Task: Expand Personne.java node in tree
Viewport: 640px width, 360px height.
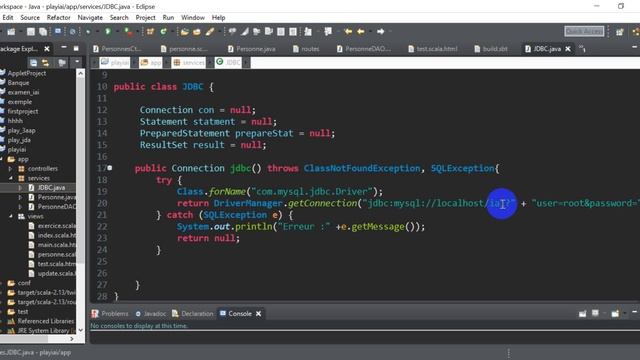Action: [x=20, y=197]
